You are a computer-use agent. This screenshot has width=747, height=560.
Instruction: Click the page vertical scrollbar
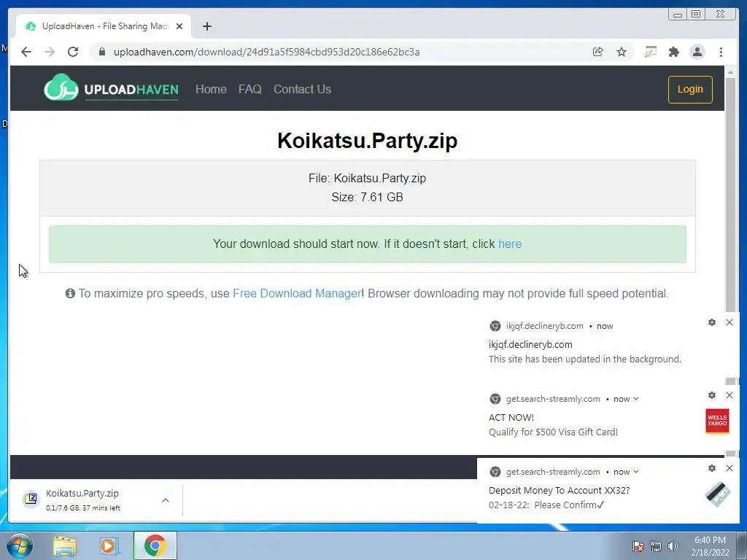click(730, 195)
